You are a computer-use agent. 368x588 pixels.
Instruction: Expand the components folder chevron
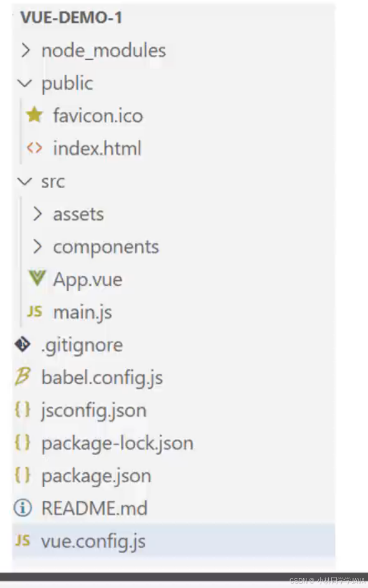pyautogui.click(x=37, y=247)
